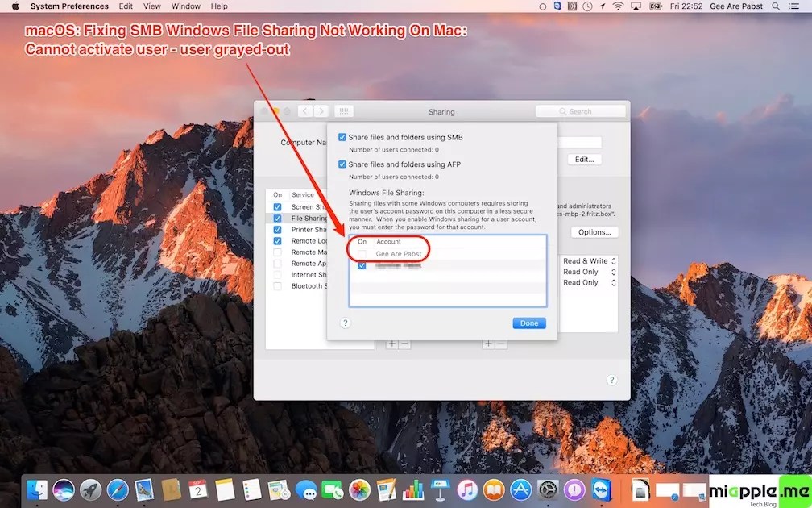Click the Show All grid icon in the toolbar
This screenshot has height=508, width=812.
(x=343, y=111)
